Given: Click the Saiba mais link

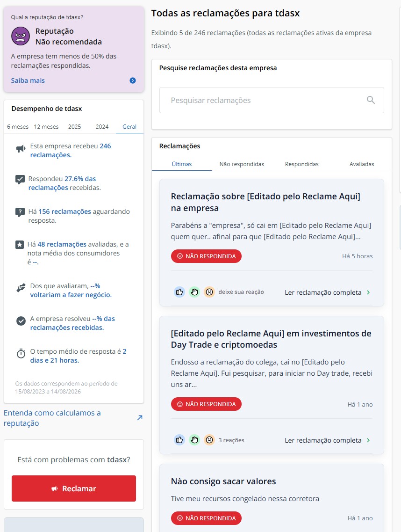Looking at the screenshot, I should [x=28, y=80].
